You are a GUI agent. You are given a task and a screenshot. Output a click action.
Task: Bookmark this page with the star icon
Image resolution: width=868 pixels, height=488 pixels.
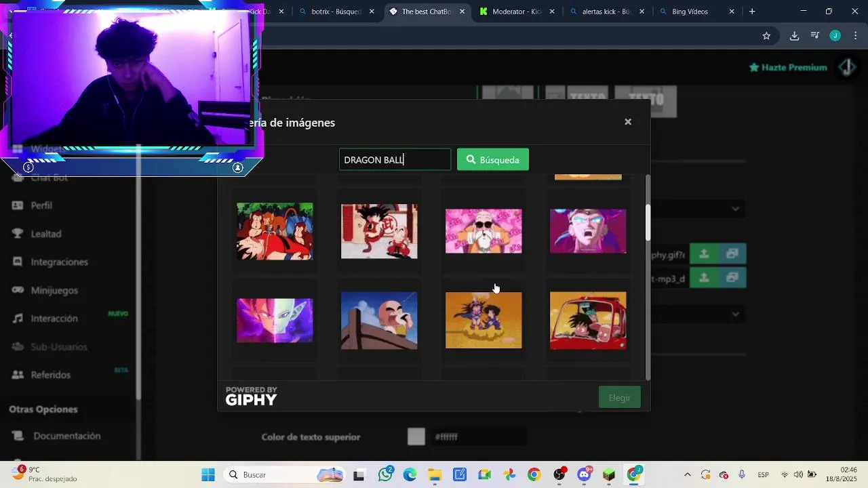click(766, 36)
